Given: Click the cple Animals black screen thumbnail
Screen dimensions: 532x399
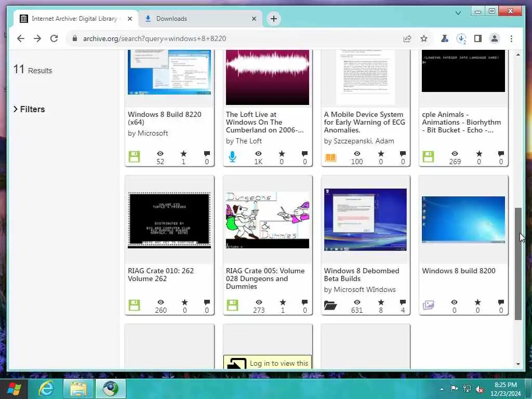Looking at the screenshot, I should pyautogui.click(x=463, y=71).
